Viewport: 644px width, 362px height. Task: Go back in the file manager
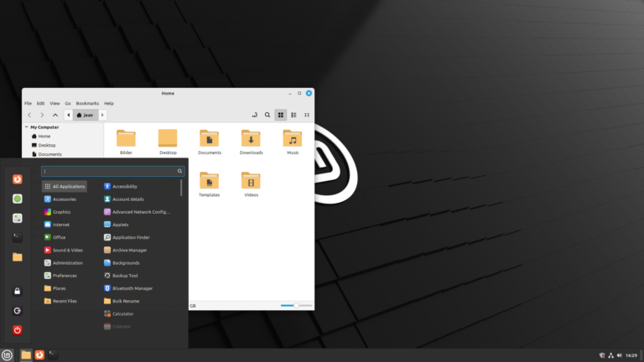click(29, 115)
